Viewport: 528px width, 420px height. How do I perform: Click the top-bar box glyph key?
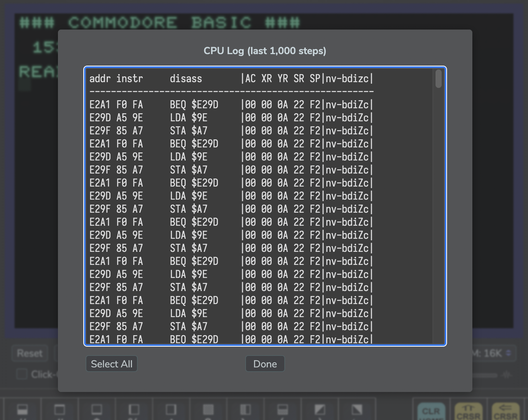click(59, 409)
